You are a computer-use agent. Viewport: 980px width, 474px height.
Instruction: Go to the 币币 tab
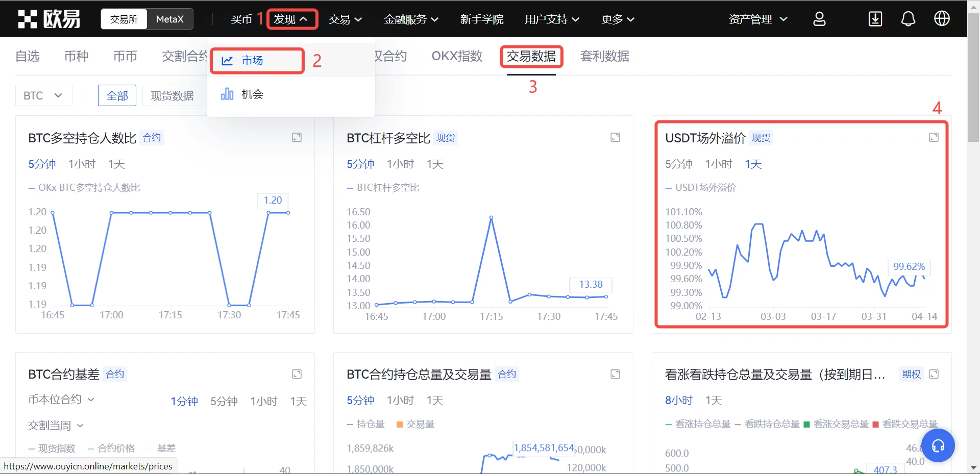pos(125,56)
